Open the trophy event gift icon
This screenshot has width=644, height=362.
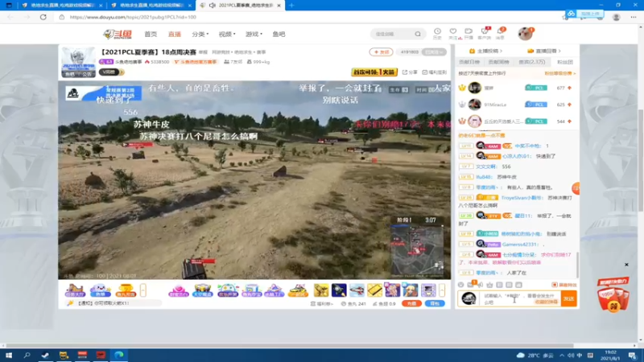[x=126, y=290]
